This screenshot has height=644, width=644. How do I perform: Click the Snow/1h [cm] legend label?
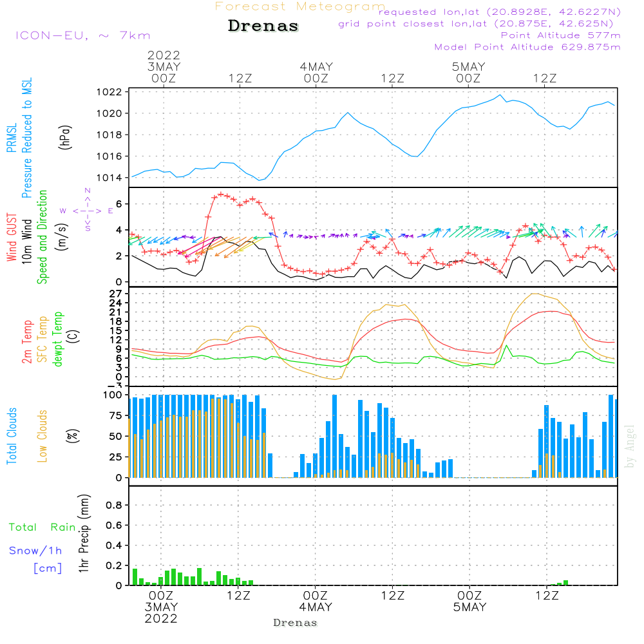[x=37, y=559]
